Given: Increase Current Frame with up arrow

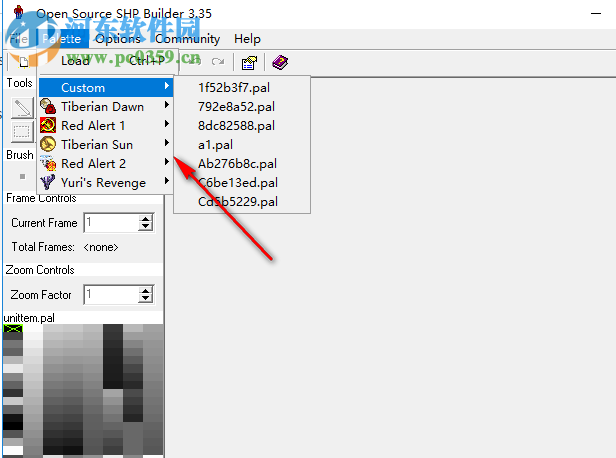Looking at the screenshot, I should [146, 219].
